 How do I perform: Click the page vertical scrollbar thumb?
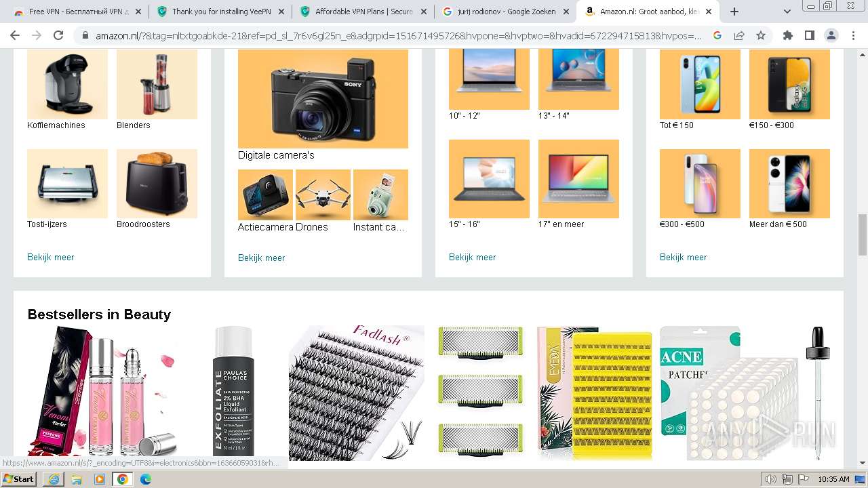pos(863,234)
